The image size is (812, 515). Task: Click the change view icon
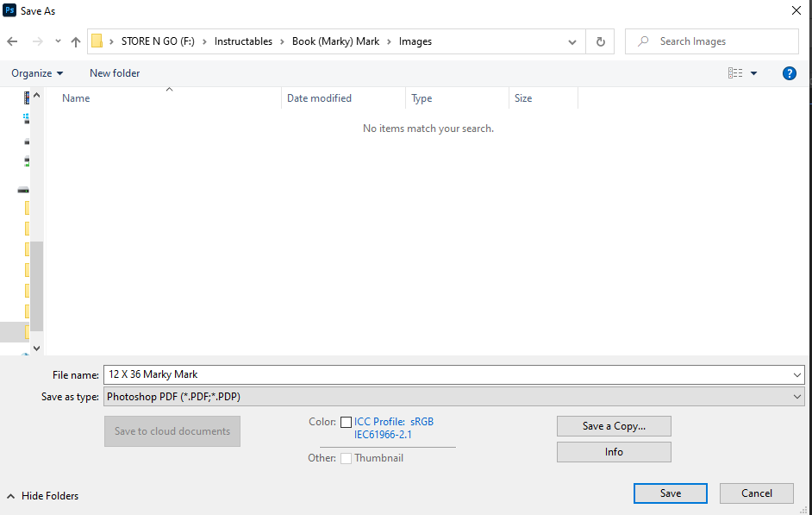point(735,73)
